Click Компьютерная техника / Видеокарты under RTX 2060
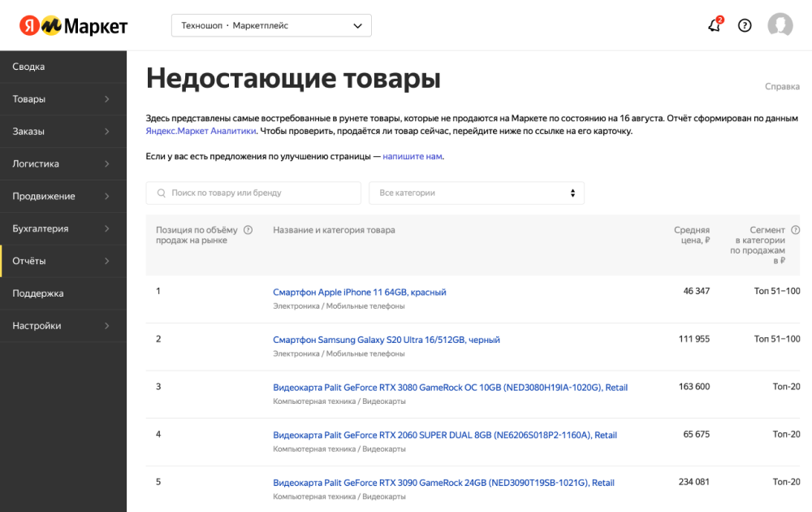This screenshot has width=812, height=512. click(x=339, y=449)
